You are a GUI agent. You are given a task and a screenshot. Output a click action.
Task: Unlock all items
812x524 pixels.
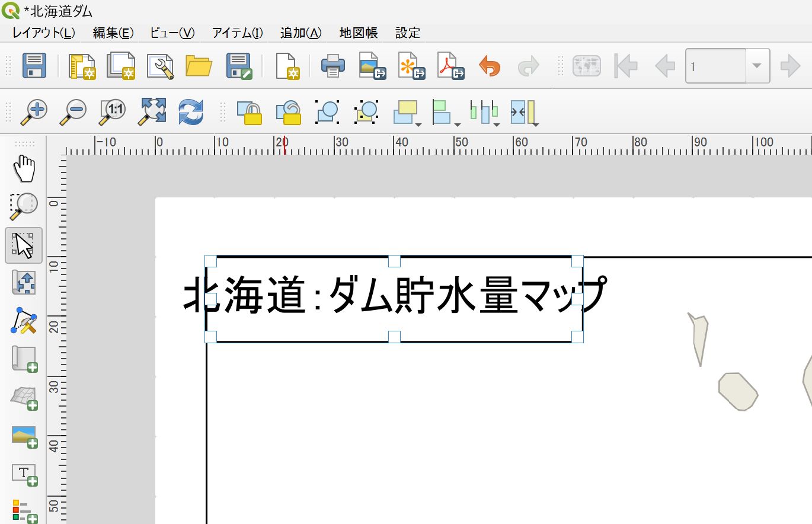[x=288, y=112]
